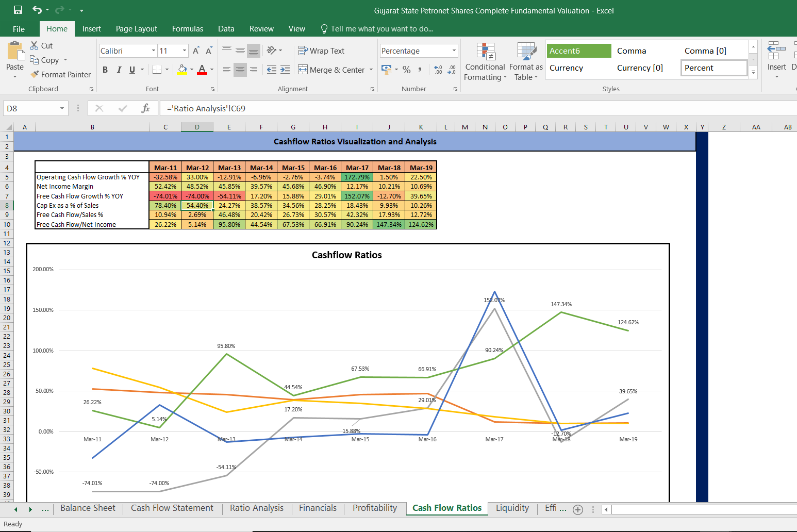797x532 pixels.
Task: Open the Name Box dropdown arrow
Action: pos(62,108)
